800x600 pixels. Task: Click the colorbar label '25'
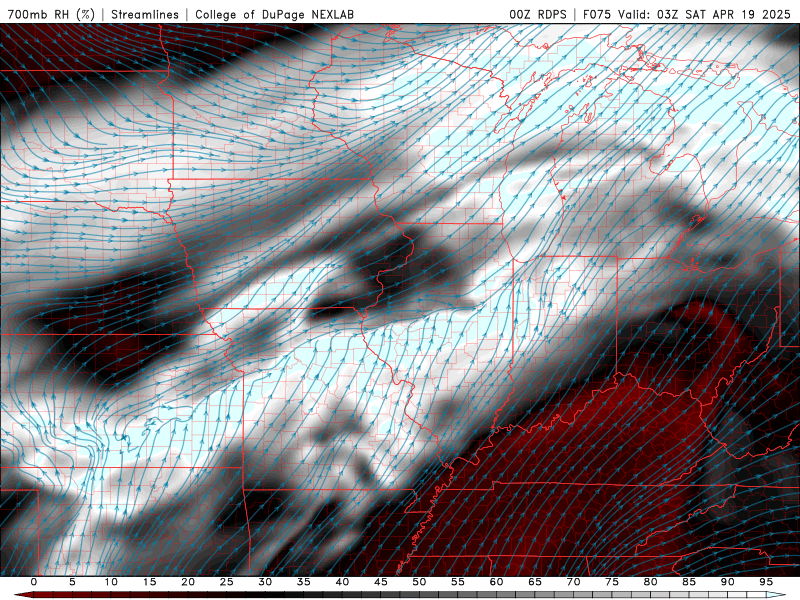pyautogui.click(x=227, y=582)
